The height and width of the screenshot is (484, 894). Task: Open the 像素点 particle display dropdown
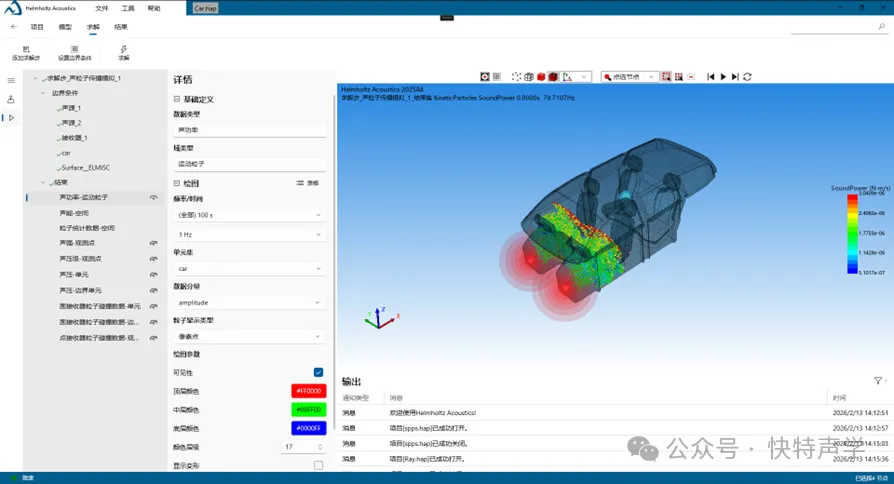click(x=250, y=336)
